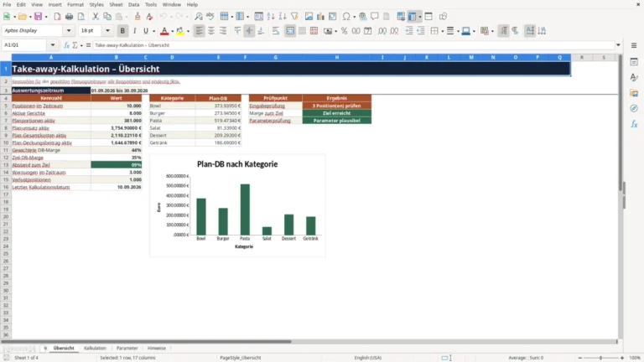Toggle Center Vertically alignment

(249, 31)
